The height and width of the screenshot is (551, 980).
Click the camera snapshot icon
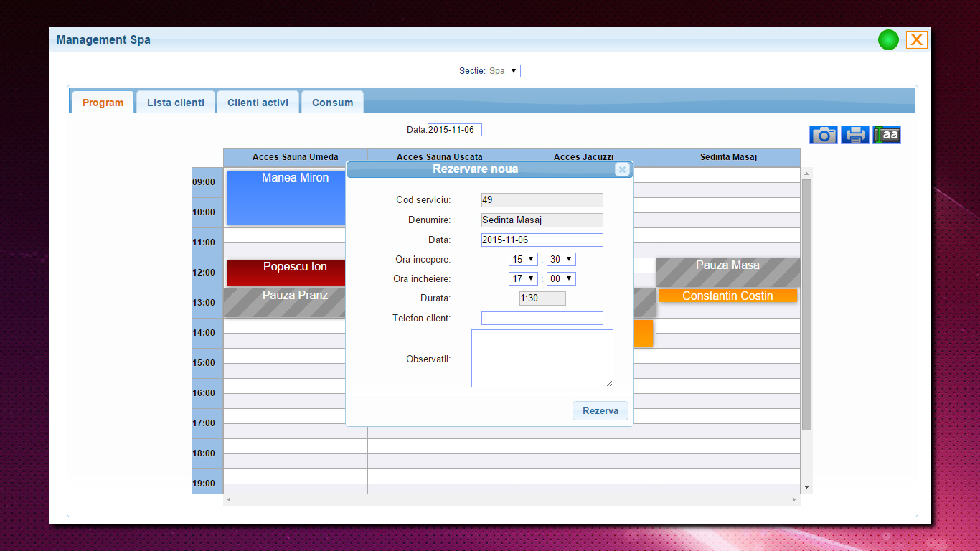(x=823, y=135)
